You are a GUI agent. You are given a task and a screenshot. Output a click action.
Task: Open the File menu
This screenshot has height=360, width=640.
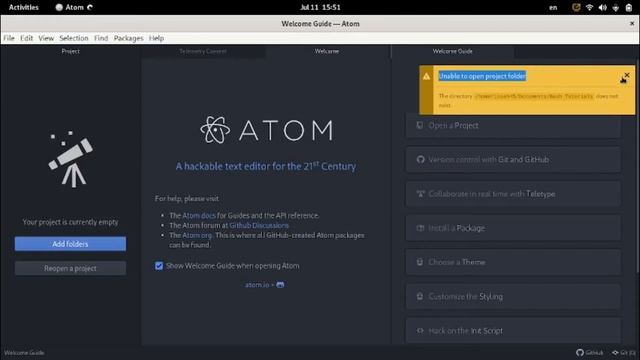pyautogui.click(x=9, y=38)
